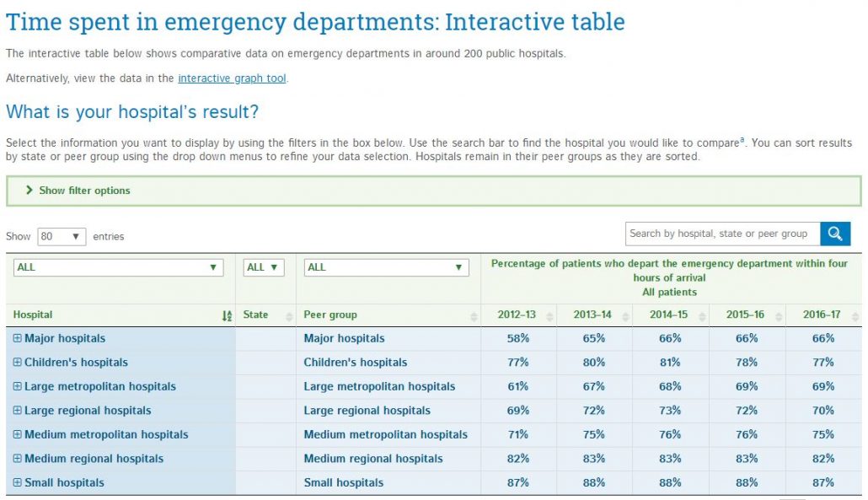Open the State filter ALL dropdown
This screenshot has height=500, width=868.
click(x=265, y=267)
